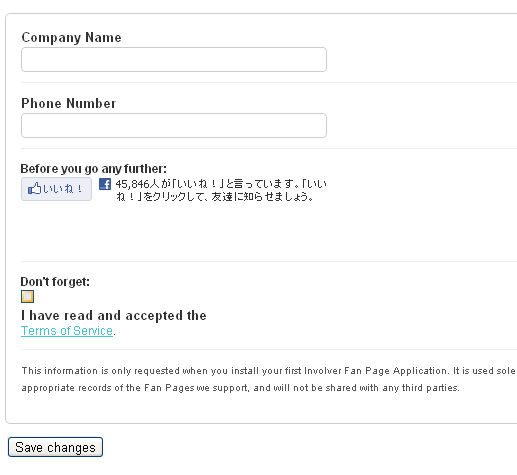The width and height of the screenshot is (517, 475).
Task: Click the 'appropriate records of the Fan Pages' line
Action: 241,388
